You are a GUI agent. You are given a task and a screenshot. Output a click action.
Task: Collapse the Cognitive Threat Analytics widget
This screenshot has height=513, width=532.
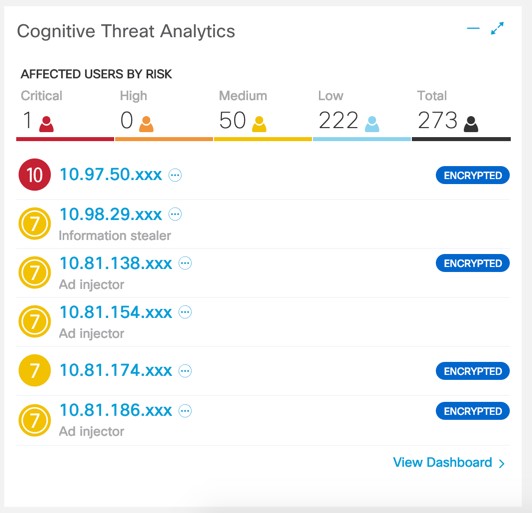click(x=473, y=28)
